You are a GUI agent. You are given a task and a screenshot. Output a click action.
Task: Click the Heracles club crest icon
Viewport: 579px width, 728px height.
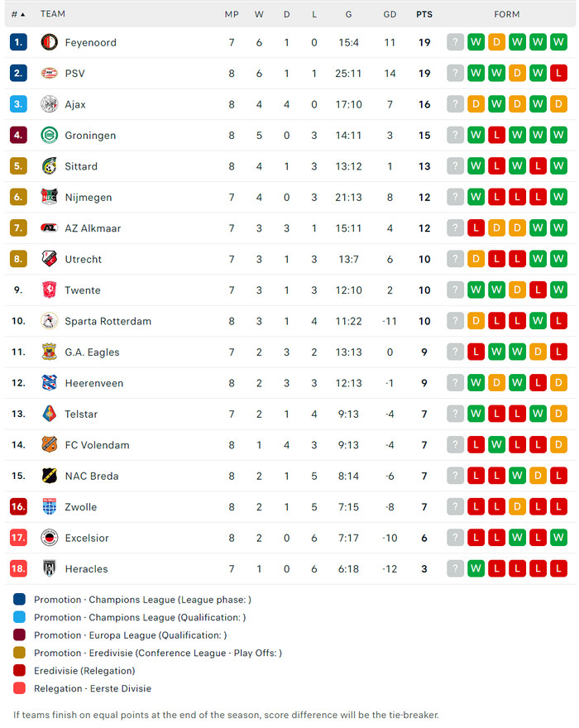[x=50, y=568]
